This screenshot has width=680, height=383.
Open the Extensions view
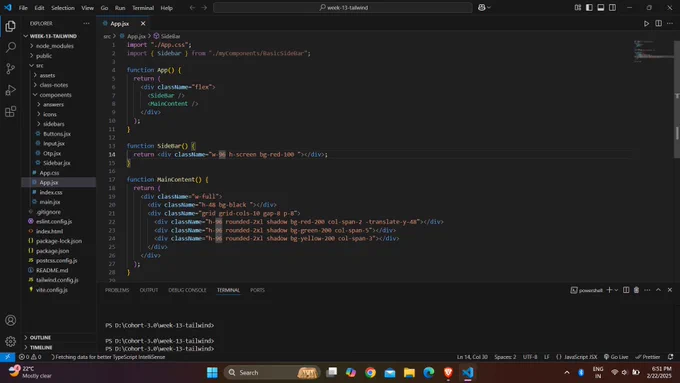[10, 112]
